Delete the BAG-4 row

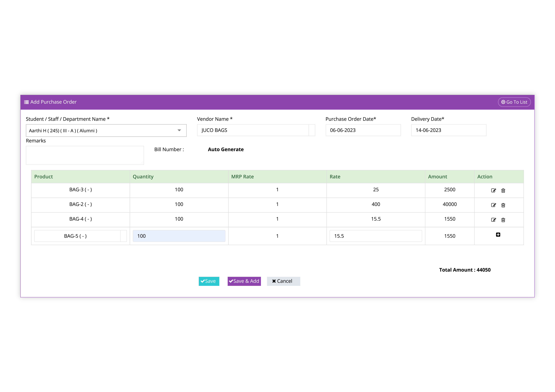503,220
